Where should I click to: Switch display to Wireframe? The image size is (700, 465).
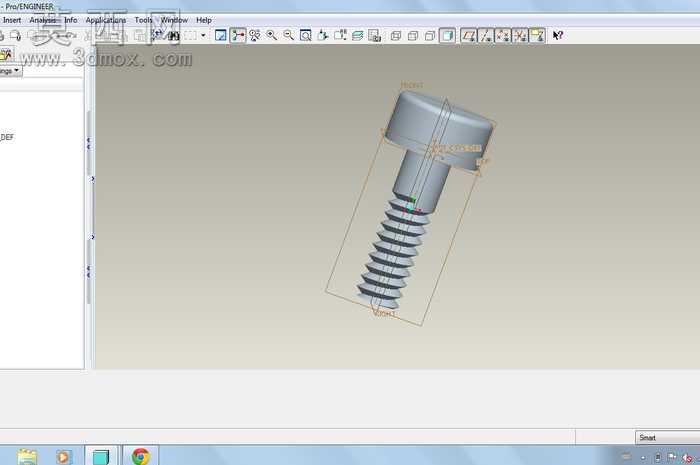tap(396, 35)
